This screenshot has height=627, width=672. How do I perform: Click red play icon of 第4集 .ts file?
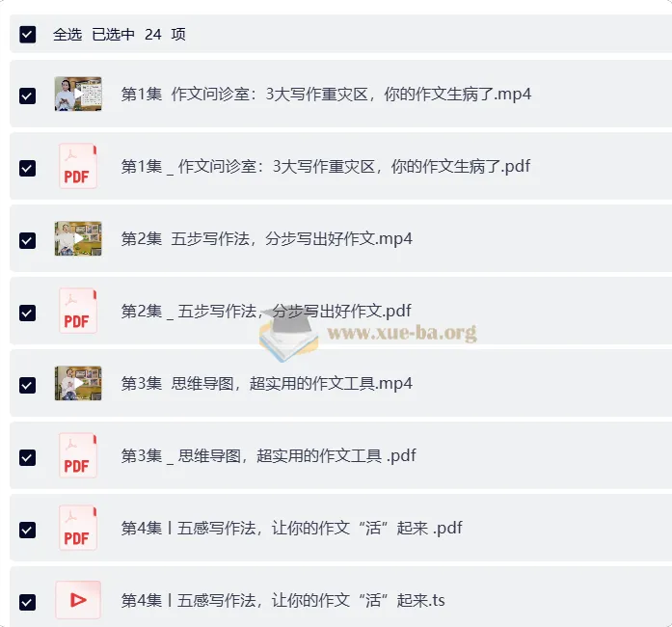pyautogui.click(x=78, y=600)
